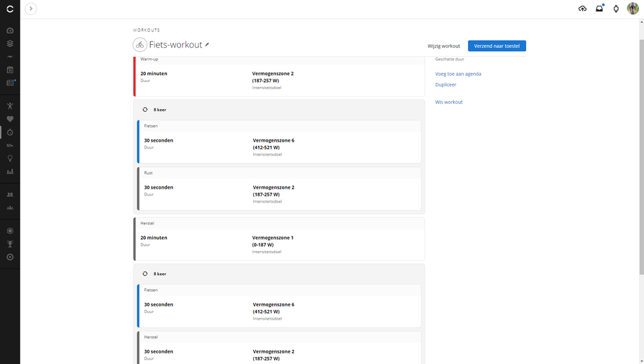This screenshot has height=364, width=644.
Task: Click the cloud upload icon
Action: (582, 8)
